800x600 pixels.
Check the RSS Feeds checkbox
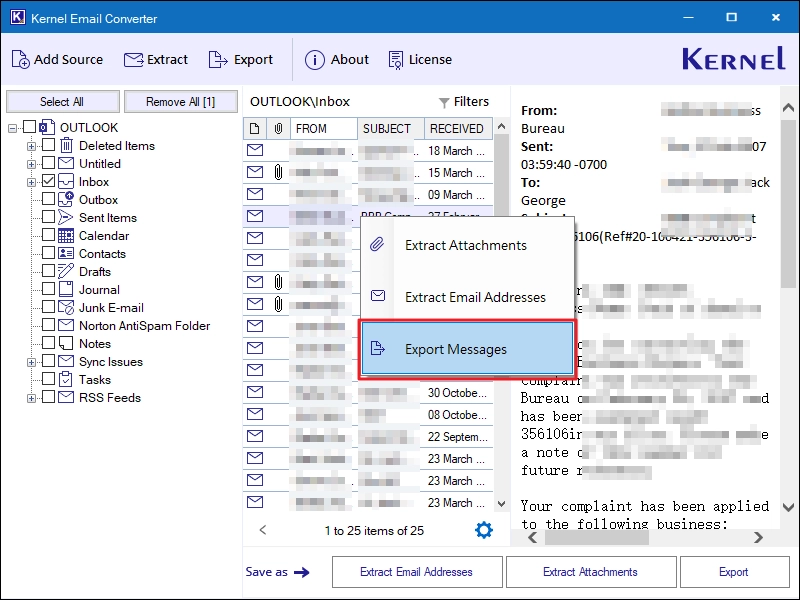(48, 396)
